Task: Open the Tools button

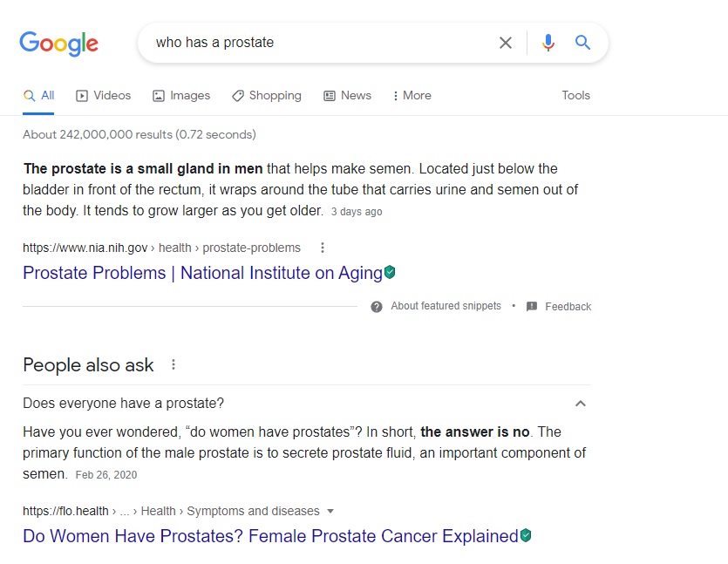Action: tap(575, 96)
